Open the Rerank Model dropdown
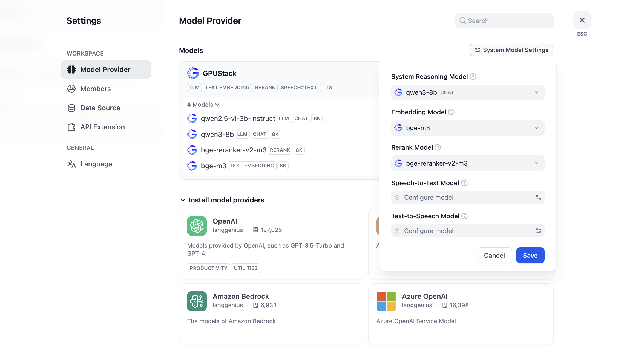This screenshot has width=644, height=348. pos(467,163)
